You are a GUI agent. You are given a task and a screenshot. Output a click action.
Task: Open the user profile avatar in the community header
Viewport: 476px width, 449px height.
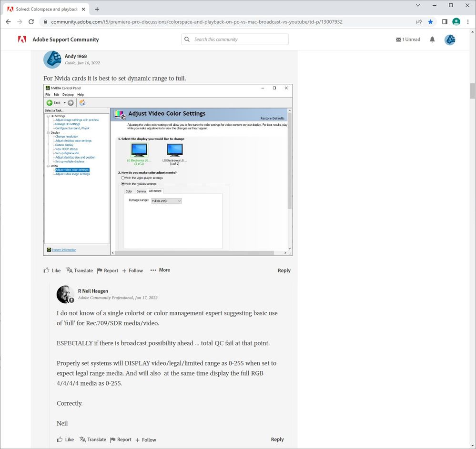click(x=450, y=40)
